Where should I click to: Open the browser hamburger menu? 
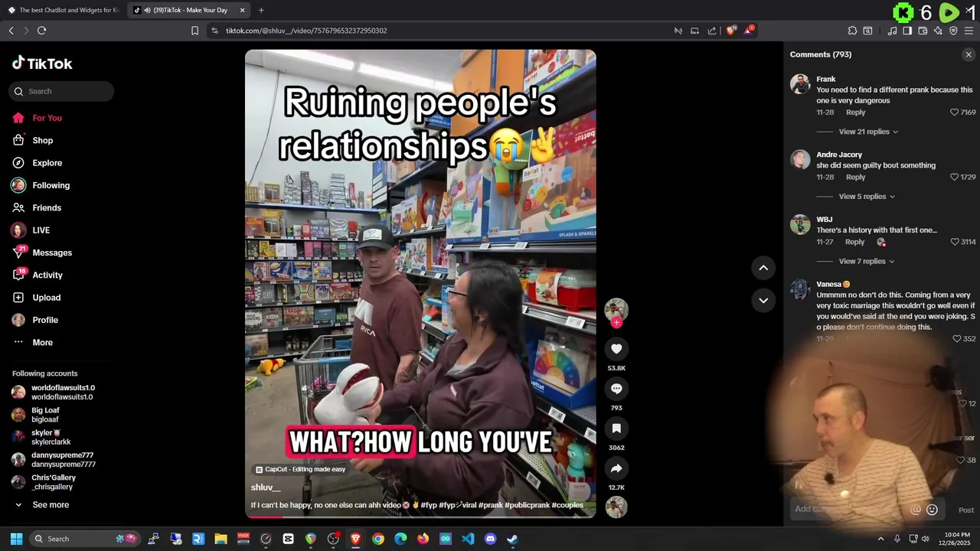click(x=969, y=31)
